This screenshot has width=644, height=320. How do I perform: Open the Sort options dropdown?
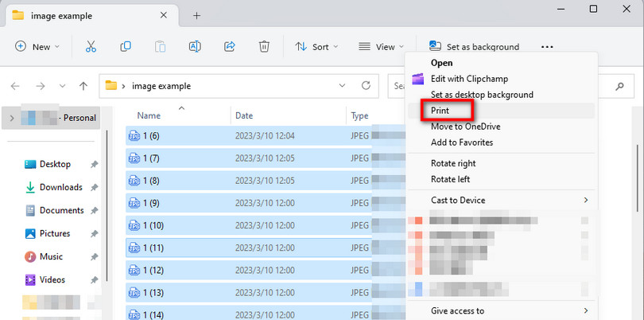coord(316,47)
